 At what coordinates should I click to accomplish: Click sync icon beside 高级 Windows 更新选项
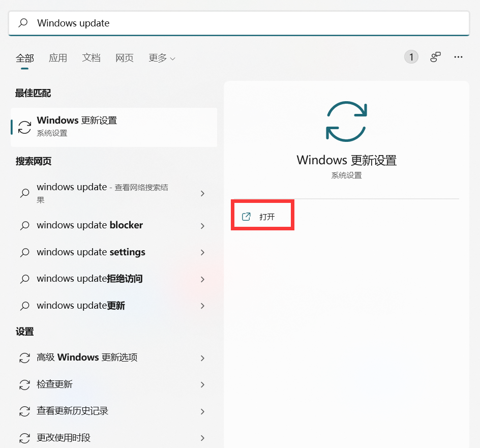[x=24, y=358]
